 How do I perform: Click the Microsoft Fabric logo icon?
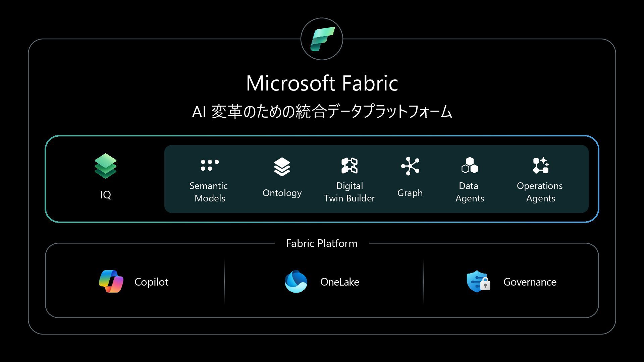click(322, 39)
